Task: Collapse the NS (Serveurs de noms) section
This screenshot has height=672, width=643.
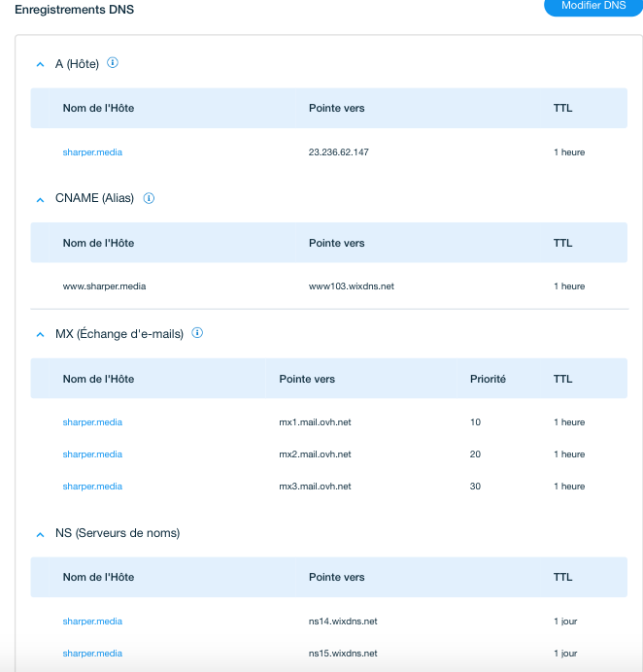Action: pos(40,534)
